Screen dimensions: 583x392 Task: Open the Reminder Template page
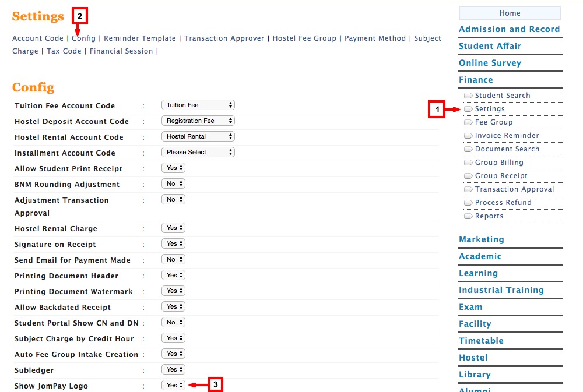(x=139, y=38)
